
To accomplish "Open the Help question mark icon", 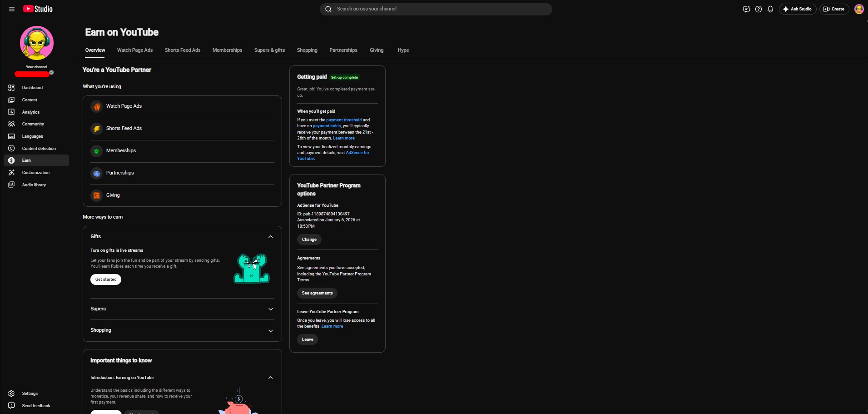I will [x=759, y=9].
